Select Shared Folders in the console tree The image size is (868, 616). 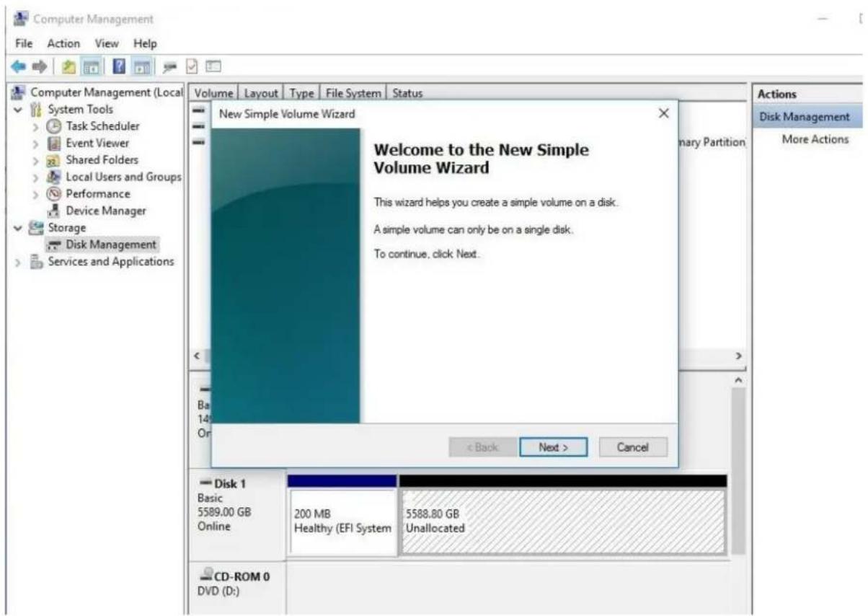[x=92, y=160]
